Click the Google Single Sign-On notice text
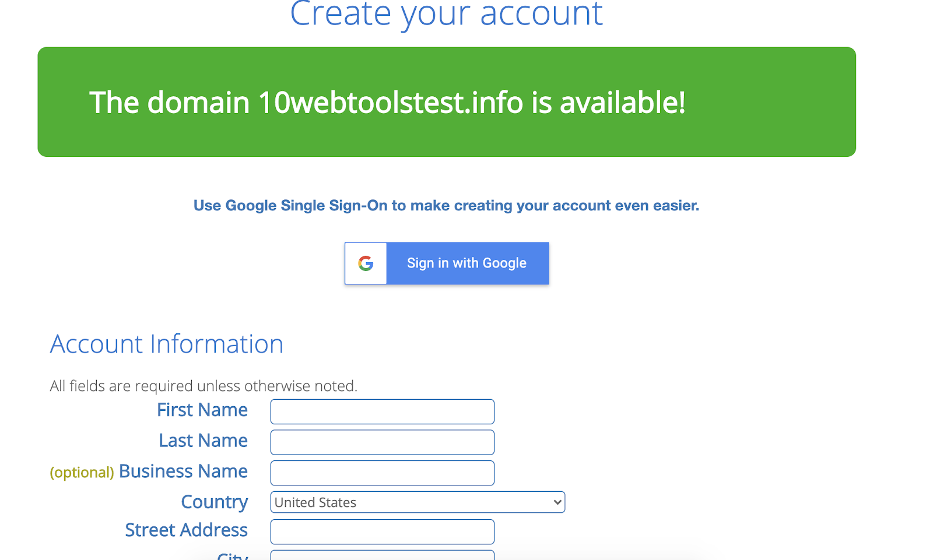Screen dimensions: 933x560 pos(447,206)
